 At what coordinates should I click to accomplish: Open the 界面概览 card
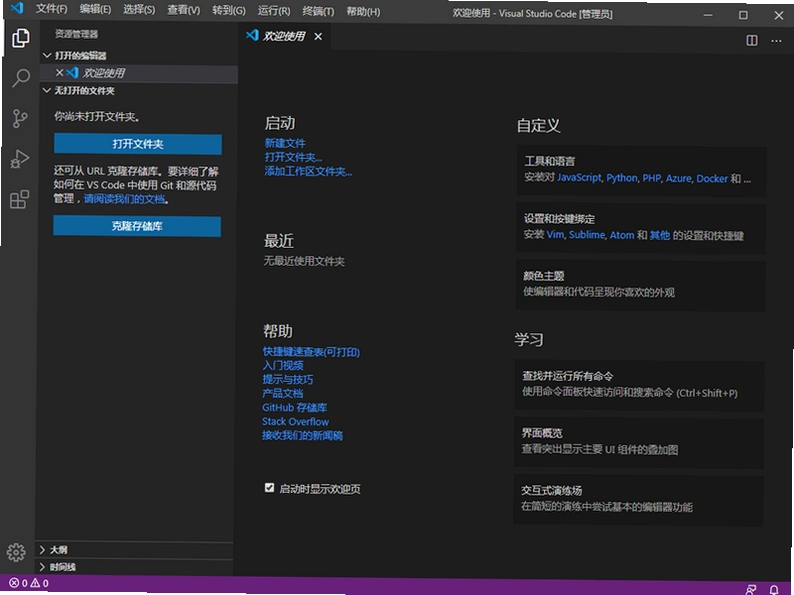pyautogui.click(x=639, y=442)
